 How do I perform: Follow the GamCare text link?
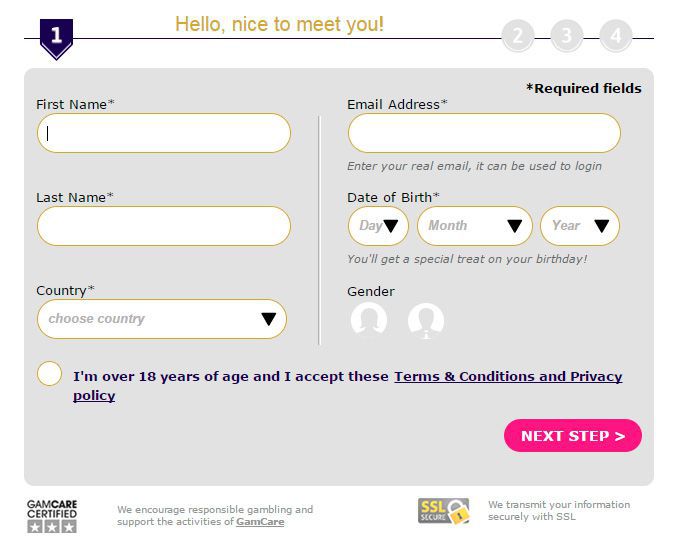[x=260, y=522]
